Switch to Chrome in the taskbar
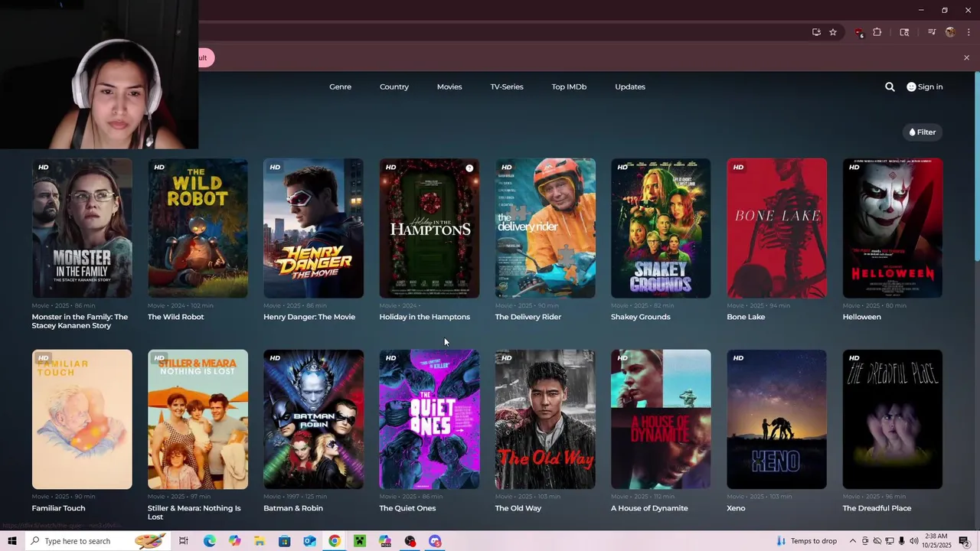Viewport: 980px width, 551px height. tap(335, 541)
